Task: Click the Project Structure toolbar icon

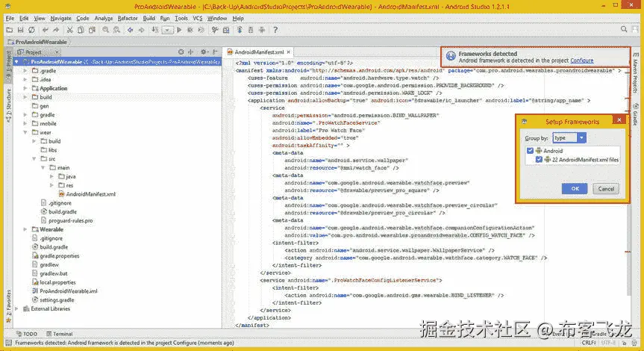Action: (226, 30)
